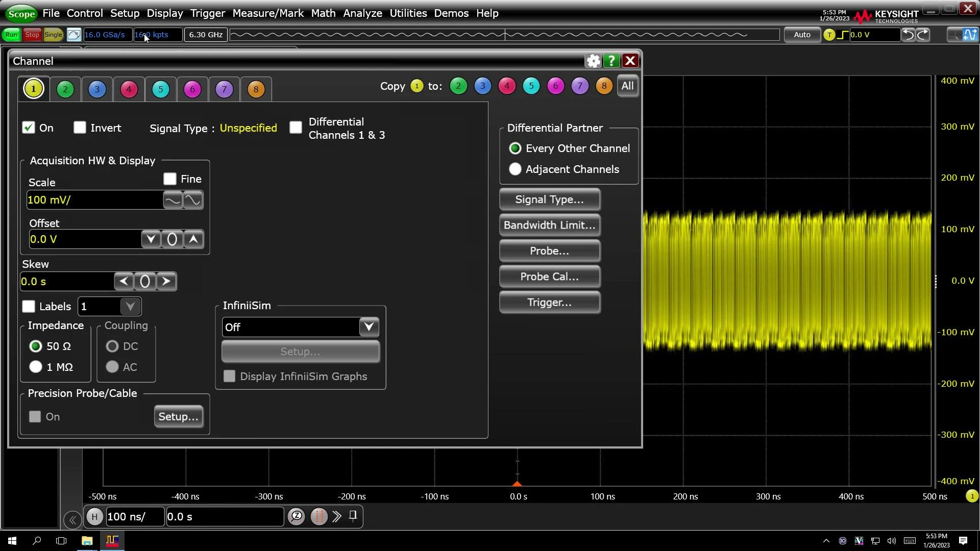Copy channel 1 to channel 4 swatch

click(x=507, y=86)
